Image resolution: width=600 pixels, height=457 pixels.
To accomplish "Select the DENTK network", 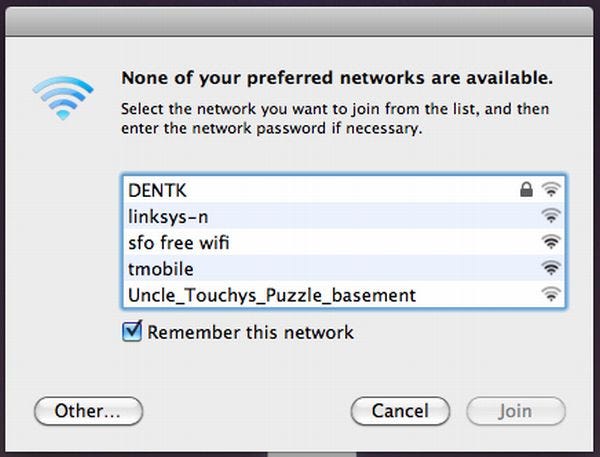I will (157, 189).
